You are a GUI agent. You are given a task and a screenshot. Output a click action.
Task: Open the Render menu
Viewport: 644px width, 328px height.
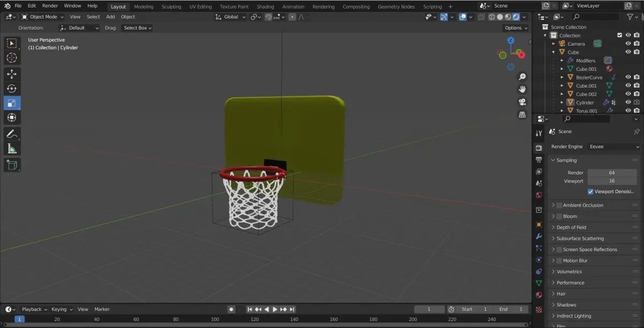coord(50,6)
